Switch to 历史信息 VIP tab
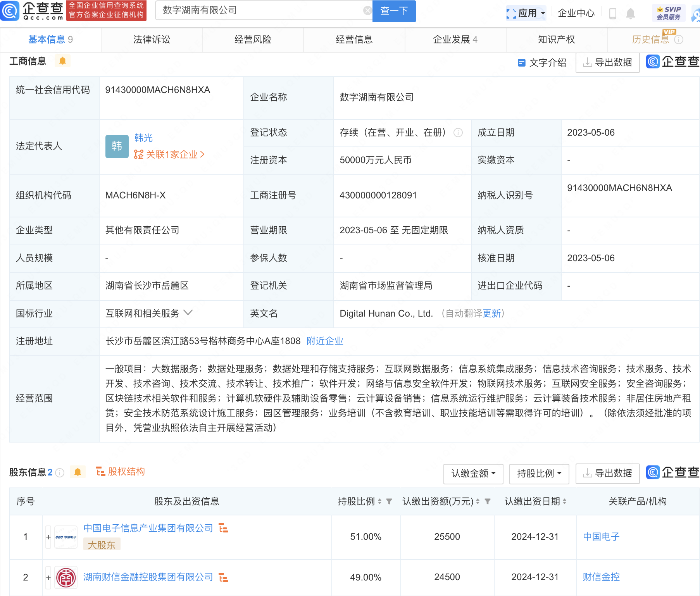Viewport: 700px width, 596px height. (x=653, y=40)
